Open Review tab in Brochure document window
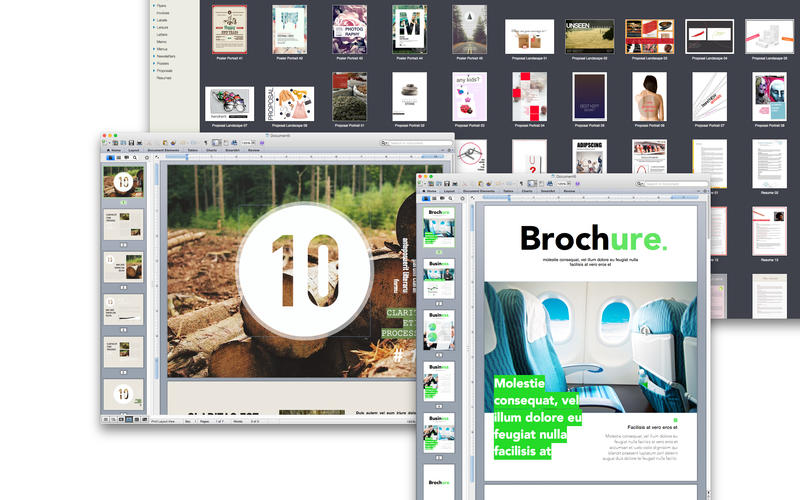 (x=569, y=191)
